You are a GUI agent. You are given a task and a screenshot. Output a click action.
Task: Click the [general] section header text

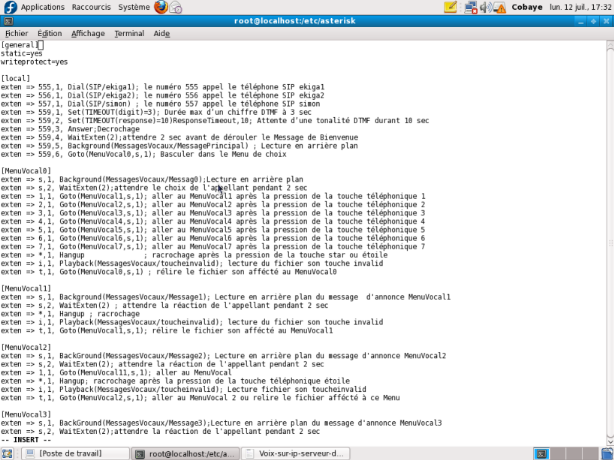point(20,45)
